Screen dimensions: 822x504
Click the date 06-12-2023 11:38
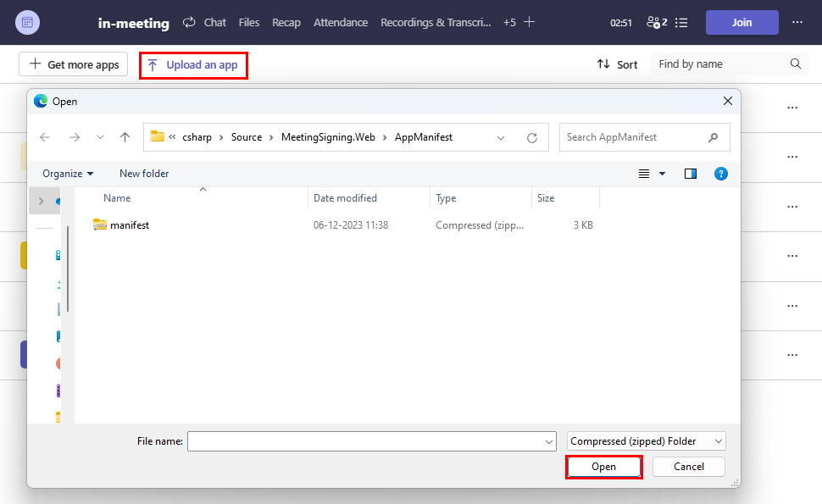(351, 225)
